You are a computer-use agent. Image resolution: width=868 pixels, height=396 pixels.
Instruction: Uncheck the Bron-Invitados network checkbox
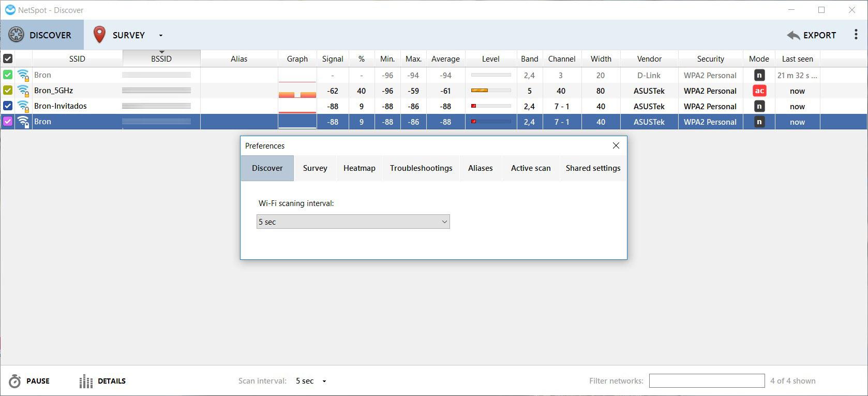(x=8, y=106)
